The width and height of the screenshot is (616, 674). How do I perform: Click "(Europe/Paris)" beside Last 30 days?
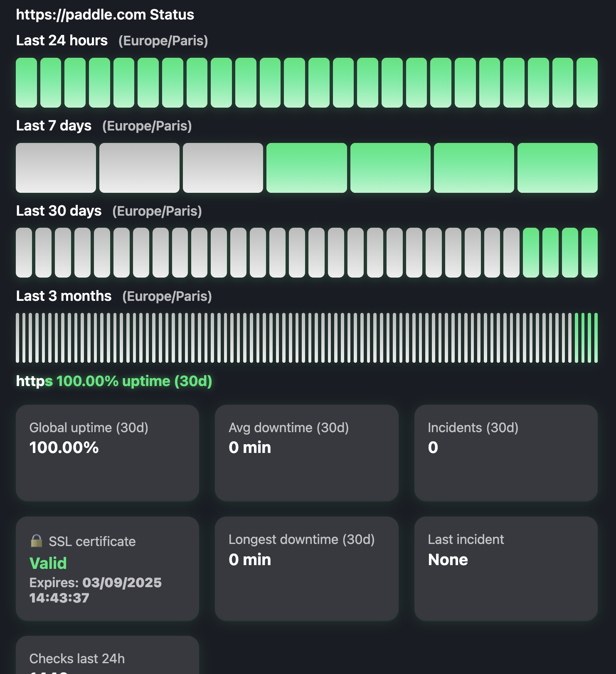click(157, 211)
